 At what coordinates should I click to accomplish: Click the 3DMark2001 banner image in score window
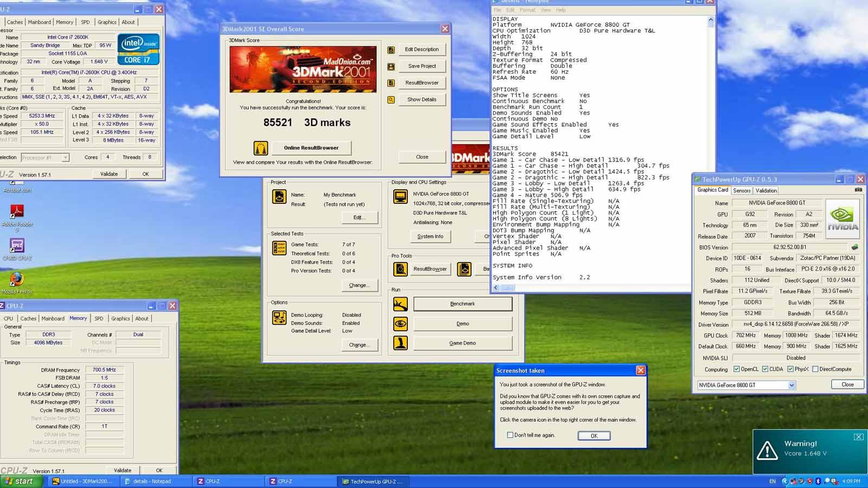(303, 69)
